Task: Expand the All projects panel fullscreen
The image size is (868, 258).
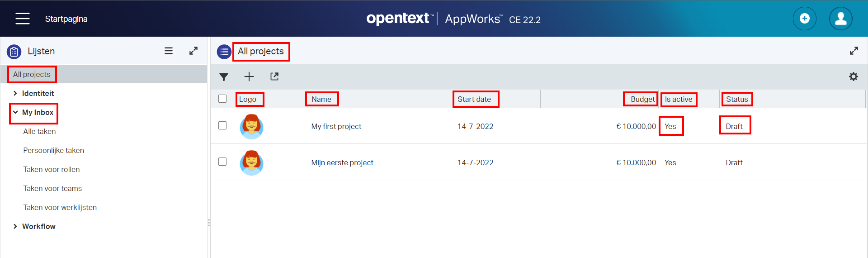Action: pyautogui.click(x=854, y=51)
